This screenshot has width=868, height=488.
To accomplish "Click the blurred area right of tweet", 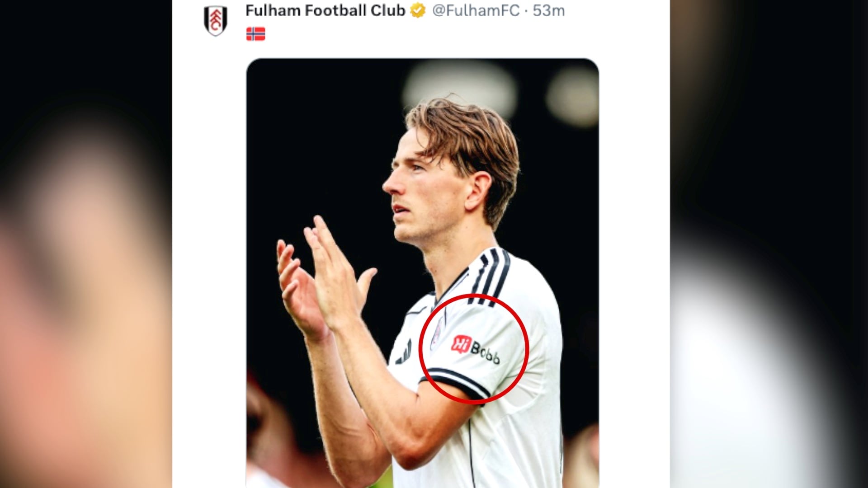I will (x=769, y=244).
